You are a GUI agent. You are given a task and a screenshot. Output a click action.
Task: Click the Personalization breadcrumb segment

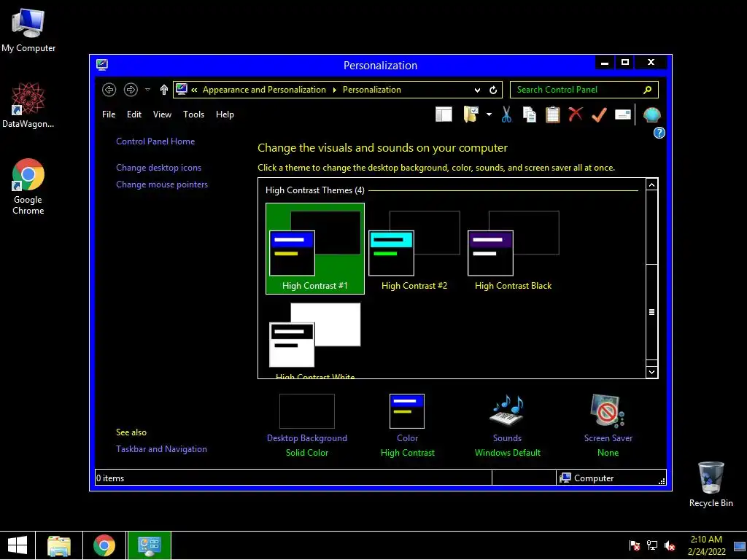pos(371,90)
